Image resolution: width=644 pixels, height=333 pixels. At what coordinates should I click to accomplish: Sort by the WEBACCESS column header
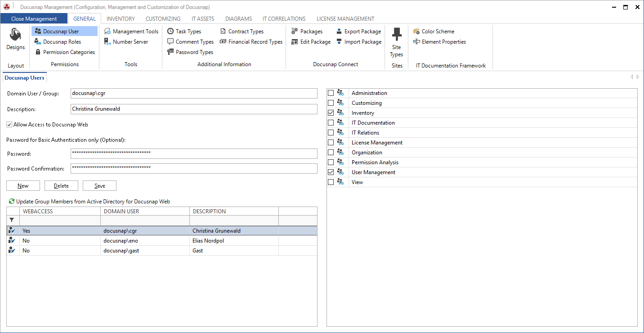click(60, 211)
